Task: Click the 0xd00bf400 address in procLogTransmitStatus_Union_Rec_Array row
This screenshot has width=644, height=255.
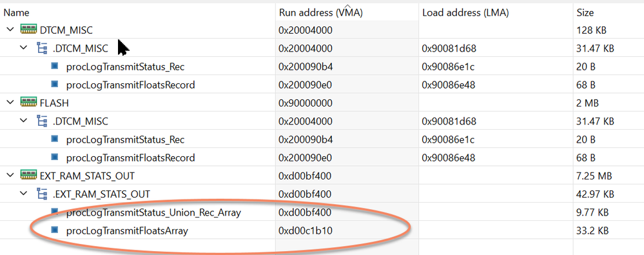Action: point(306,212)
